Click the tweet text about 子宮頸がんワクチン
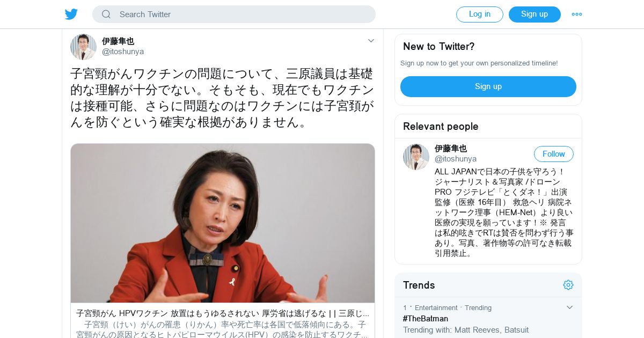 coord(222,98)
